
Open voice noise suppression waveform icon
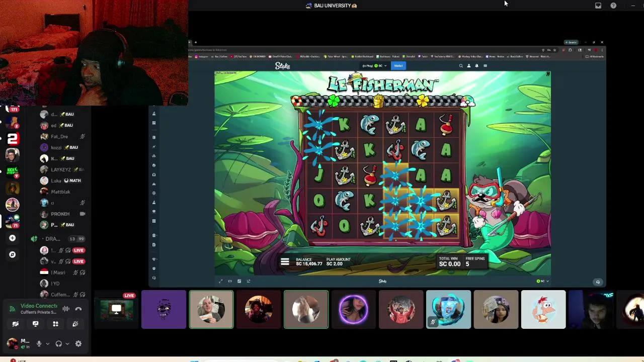66,309
